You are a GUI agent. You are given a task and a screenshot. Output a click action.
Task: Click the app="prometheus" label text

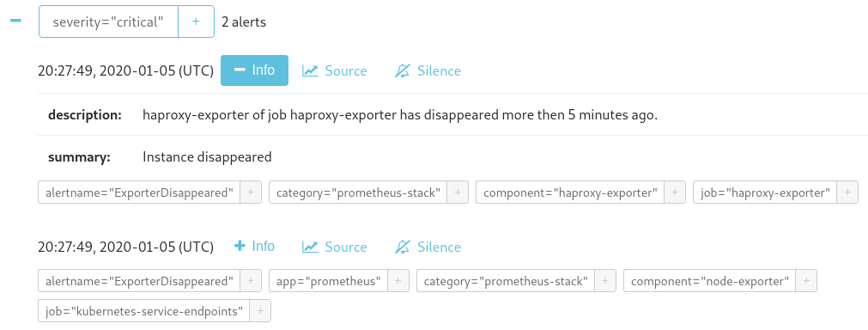(x=329, y=281)
